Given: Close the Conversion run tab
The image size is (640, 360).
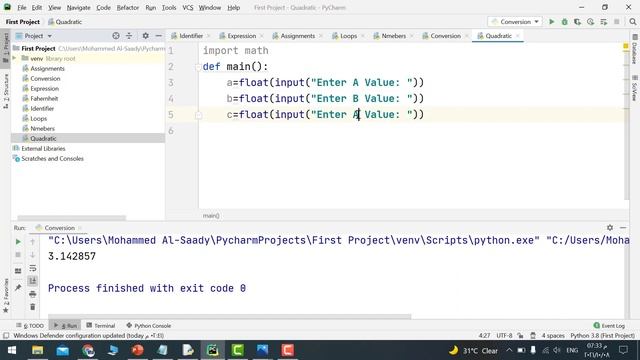Looking at the screenshot, I should tap(80, 228).
